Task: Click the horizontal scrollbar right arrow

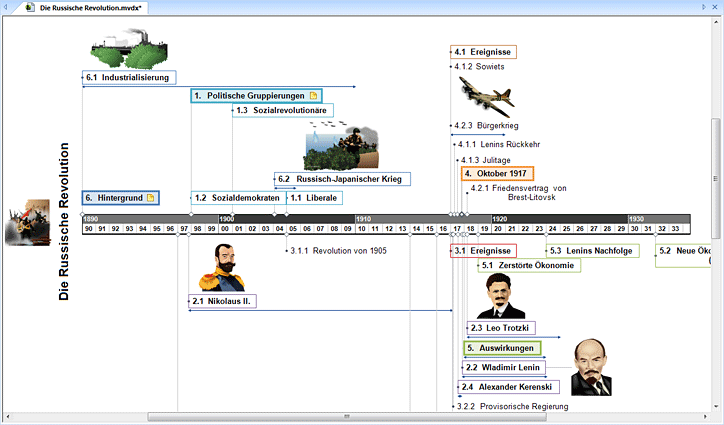Action: [705, 417]
